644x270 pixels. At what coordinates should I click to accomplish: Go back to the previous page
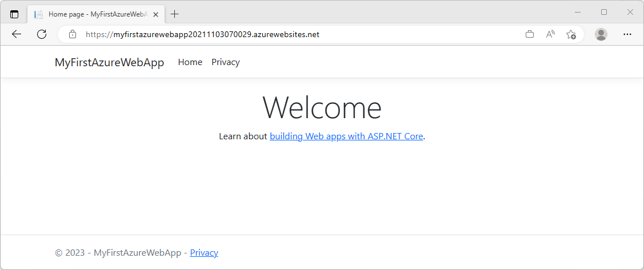17,34
